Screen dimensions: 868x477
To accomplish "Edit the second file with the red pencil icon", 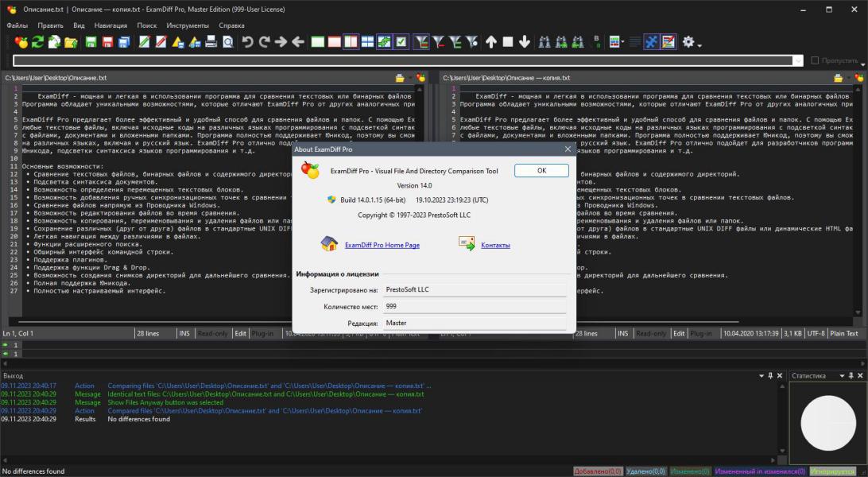I will 161,42.
